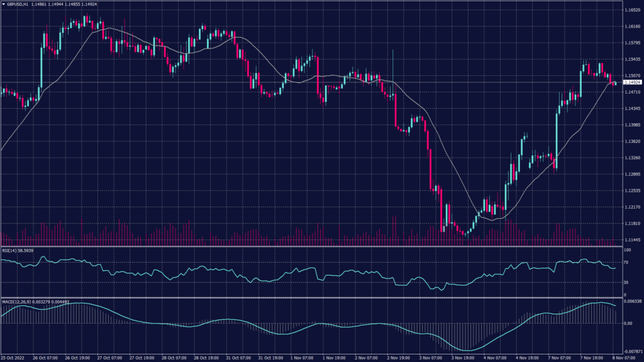Viewport: 644px width, 362px height.
Task: Click the RSI 30 level label
Action: (x=625, y=282)
